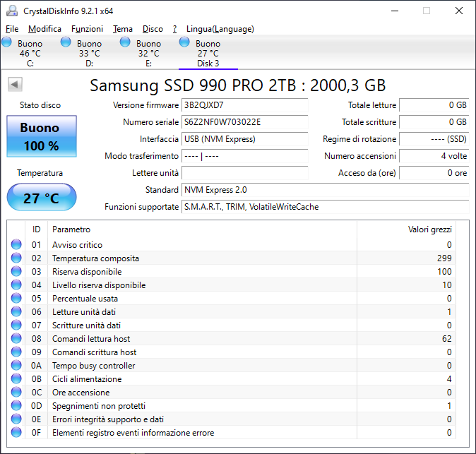Click the status orb for Disk 3
The image size is (476, 454).
pos(184,42)
